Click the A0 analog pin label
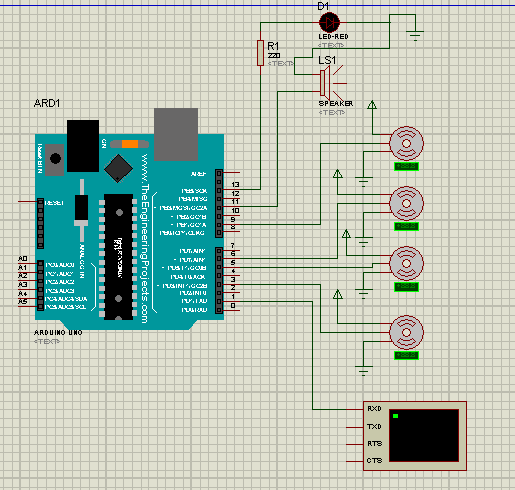The height and width of the screenshot is (490, 515). point(23,259)
